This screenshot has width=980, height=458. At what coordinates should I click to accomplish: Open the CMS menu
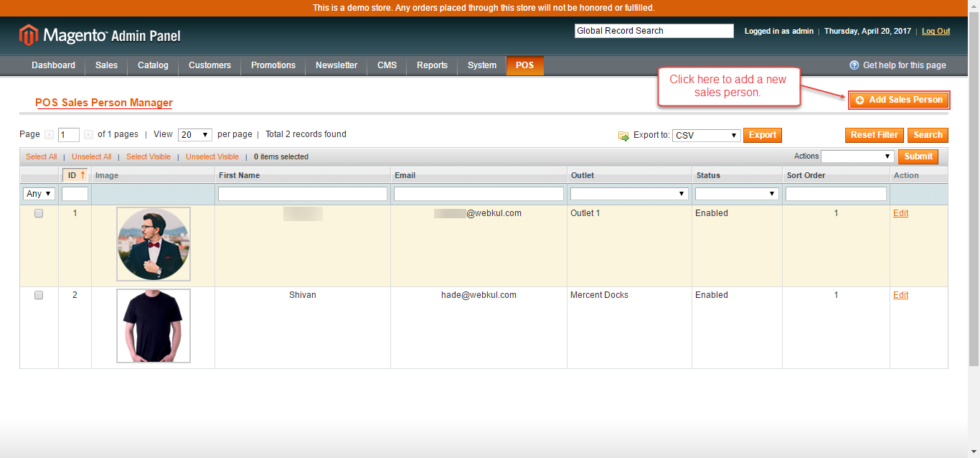(387, 65)
